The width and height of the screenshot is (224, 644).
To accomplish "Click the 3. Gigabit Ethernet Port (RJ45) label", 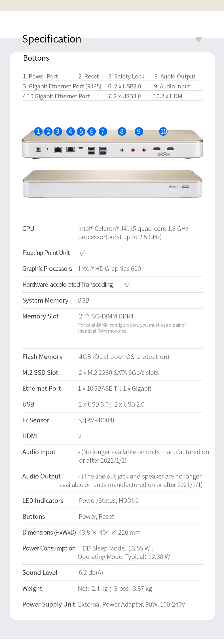I will pos(62,86).
